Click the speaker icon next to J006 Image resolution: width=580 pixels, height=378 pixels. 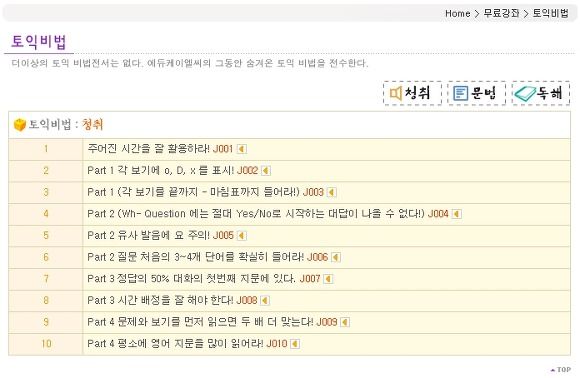[336, 257]
